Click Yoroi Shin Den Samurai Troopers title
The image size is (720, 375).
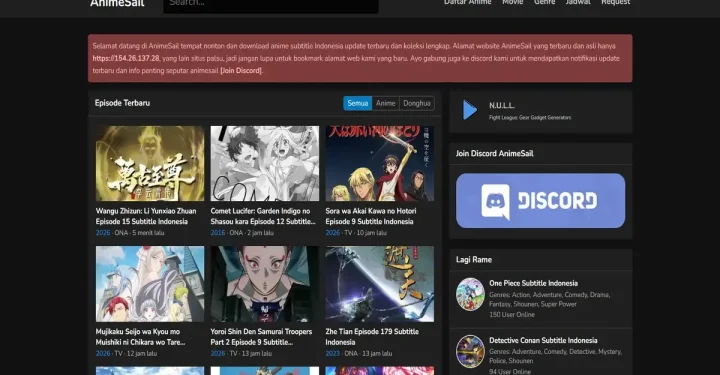pos(261,337)
